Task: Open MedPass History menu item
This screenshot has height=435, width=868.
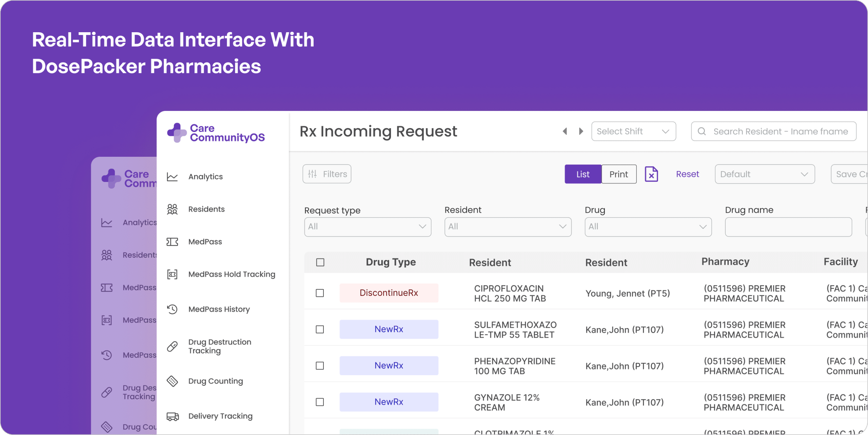Action: click(219, 309)
